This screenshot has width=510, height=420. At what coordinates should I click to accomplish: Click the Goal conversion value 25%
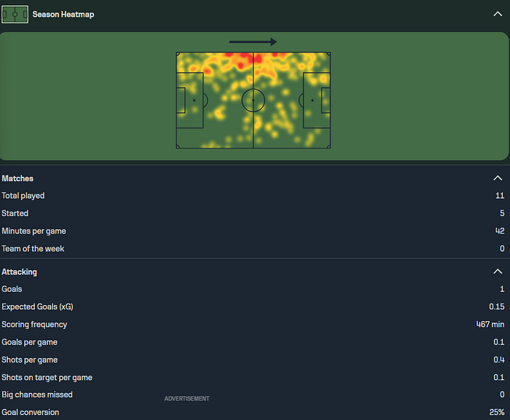(497, 412)
